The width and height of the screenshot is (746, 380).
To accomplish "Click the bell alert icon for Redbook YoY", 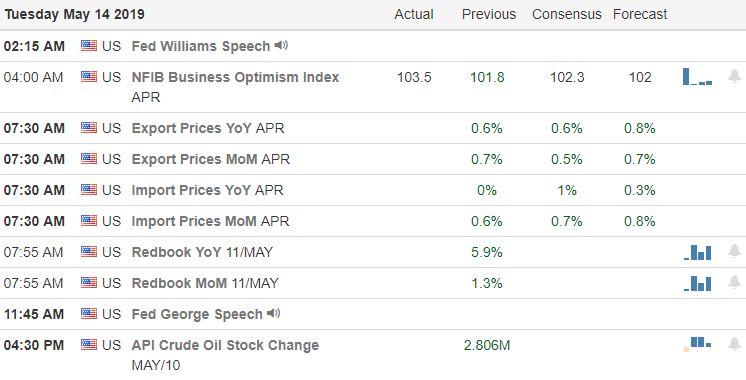I will click(734, 251).
